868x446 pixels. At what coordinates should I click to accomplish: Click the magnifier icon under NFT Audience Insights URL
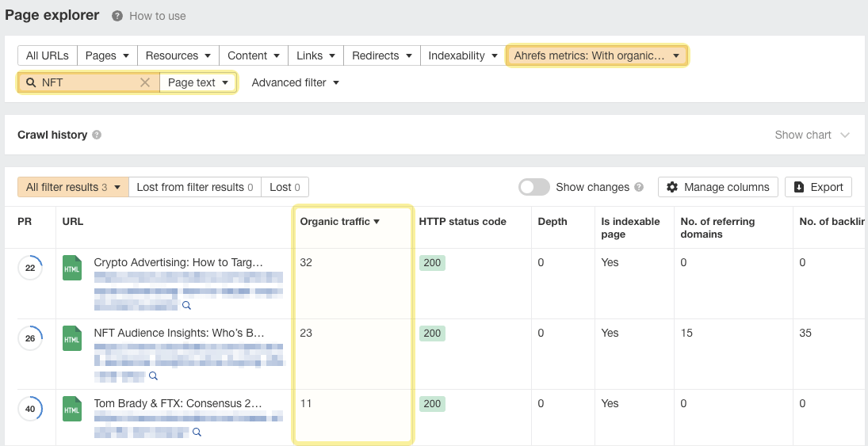click(x=154, y=375)
